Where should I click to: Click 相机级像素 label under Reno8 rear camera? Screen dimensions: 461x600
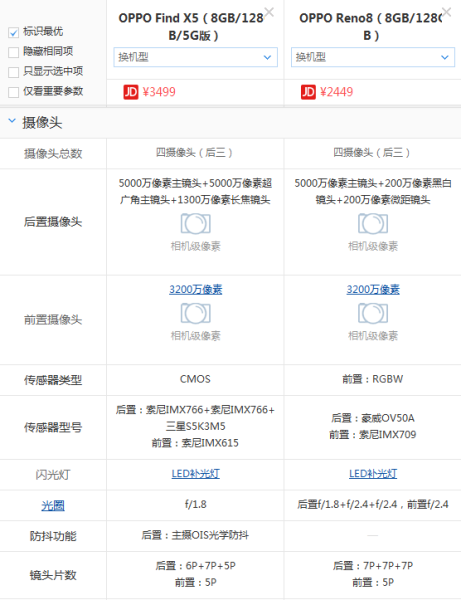(x=373, y=246)
